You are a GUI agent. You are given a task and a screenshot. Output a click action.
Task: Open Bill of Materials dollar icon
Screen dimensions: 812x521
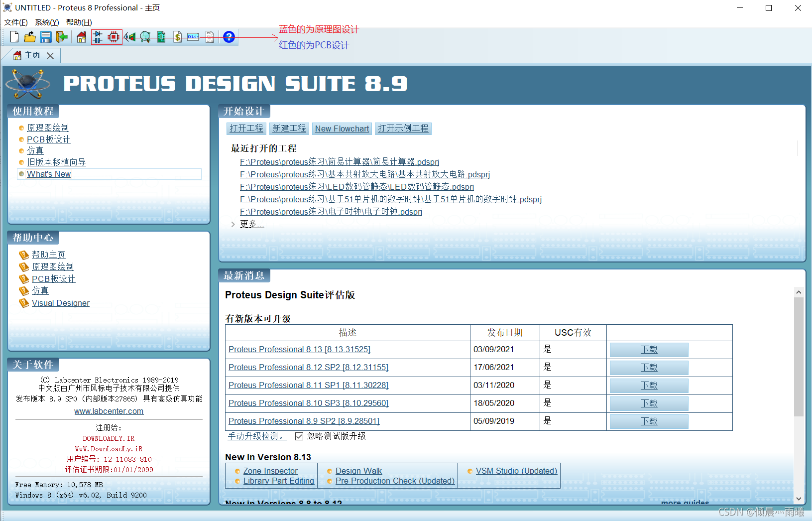coord(178,37)
